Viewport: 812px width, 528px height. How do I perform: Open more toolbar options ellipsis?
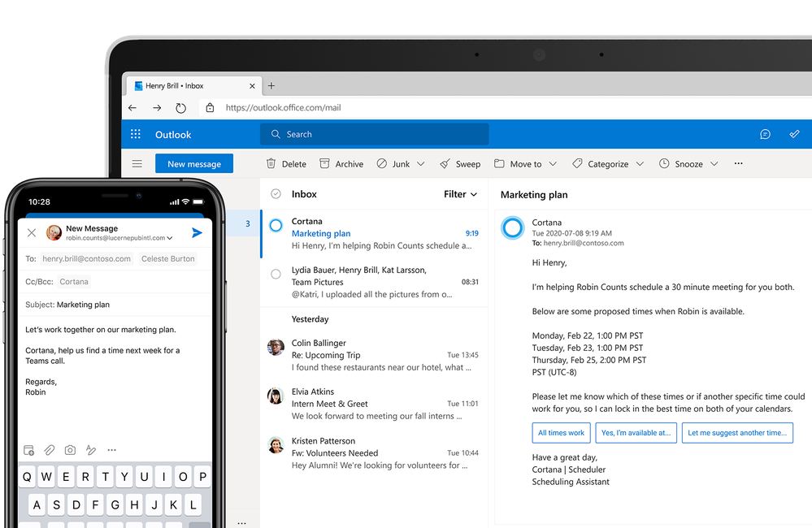click(739, 163)
